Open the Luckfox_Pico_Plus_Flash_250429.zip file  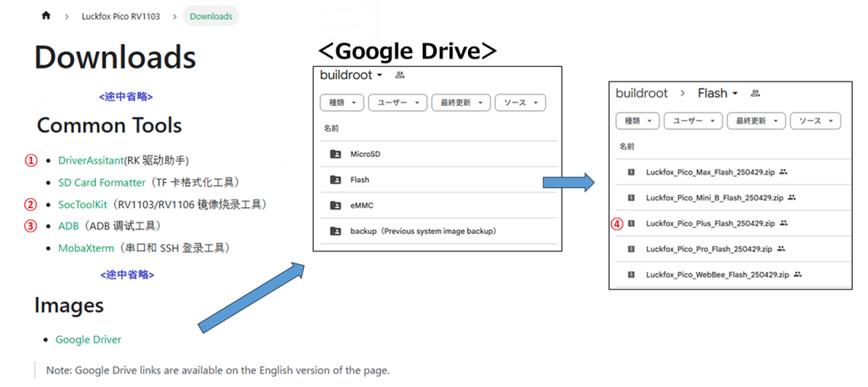(x=710, y=224)
